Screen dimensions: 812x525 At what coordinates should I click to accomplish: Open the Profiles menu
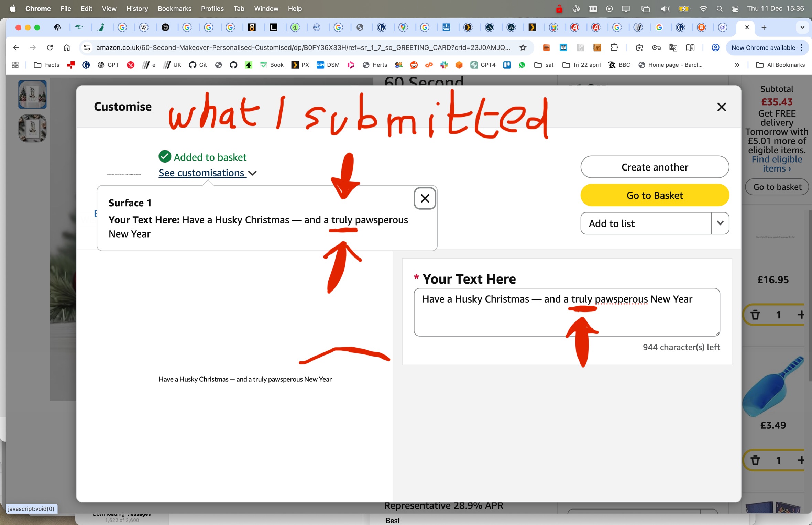tap(212, 9)
